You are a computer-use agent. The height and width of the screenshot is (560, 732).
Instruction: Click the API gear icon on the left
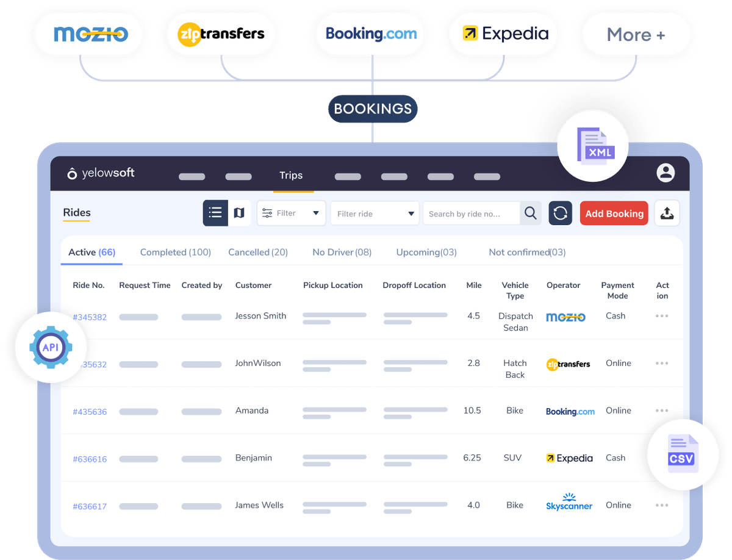pyautogui.click(x=50, y=347)
